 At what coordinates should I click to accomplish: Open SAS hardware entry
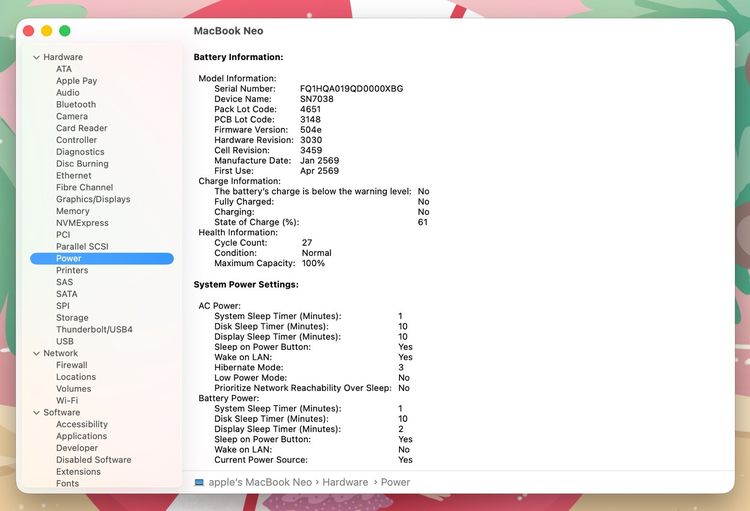[64, 282]
